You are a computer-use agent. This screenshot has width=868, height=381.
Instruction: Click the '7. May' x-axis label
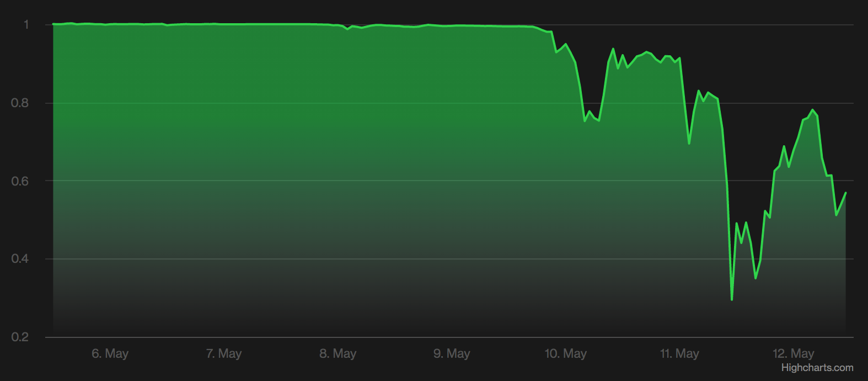click(x=224, y=353)
